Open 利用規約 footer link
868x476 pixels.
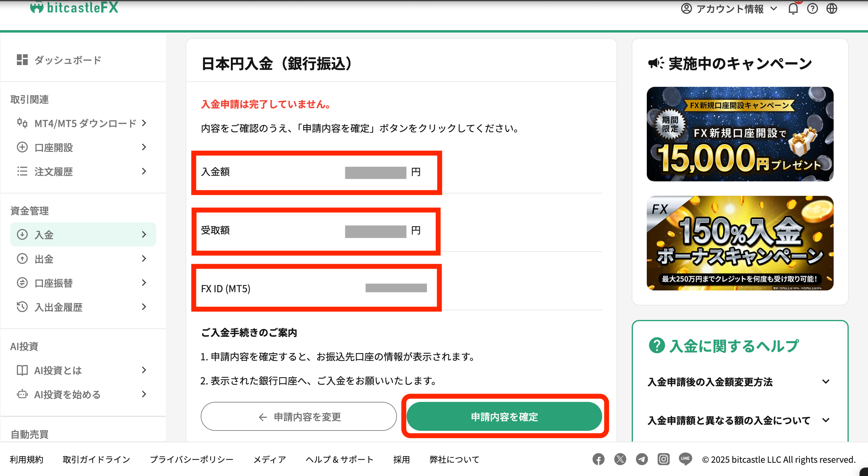coord(27,459)
